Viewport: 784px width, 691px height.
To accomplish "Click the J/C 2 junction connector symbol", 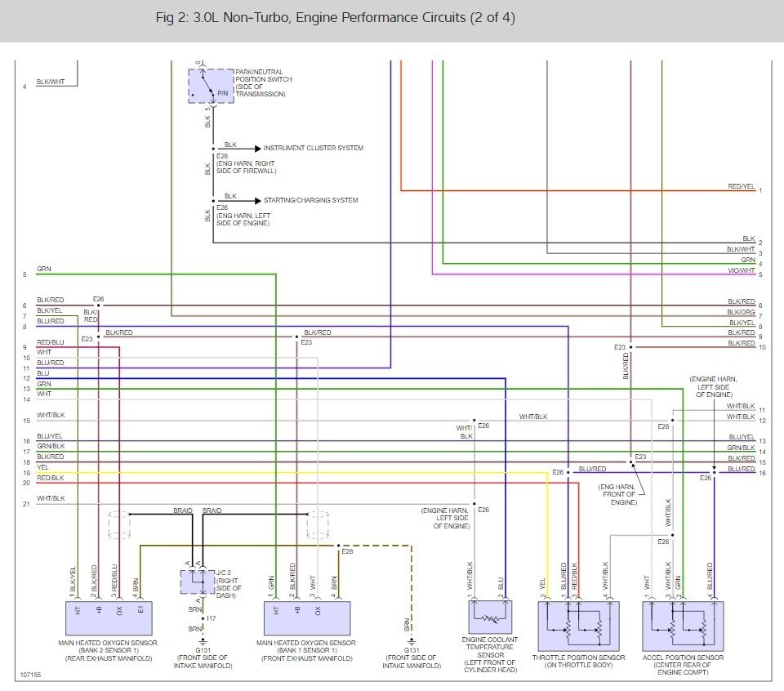I will [198, 582].
